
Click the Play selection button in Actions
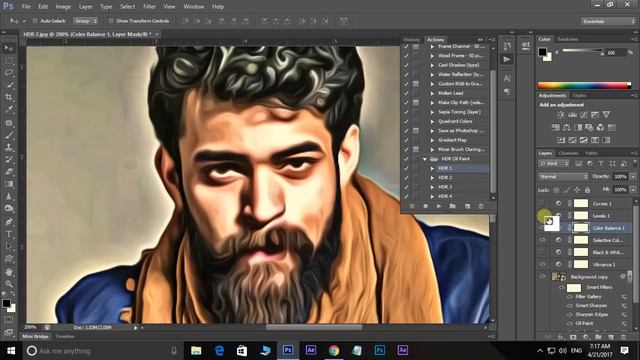(x=439, y=207)
